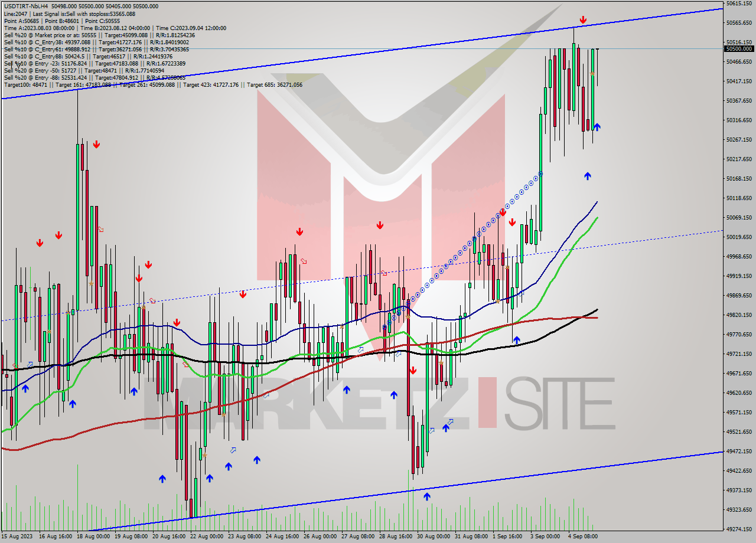Click price scale label 50118.650
The width and height of the screenshot is (756, 543).
point(739,198)
